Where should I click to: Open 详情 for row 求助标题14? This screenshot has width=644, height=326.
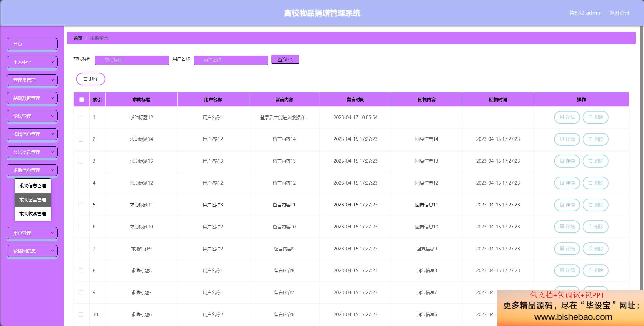pos(567,139)
